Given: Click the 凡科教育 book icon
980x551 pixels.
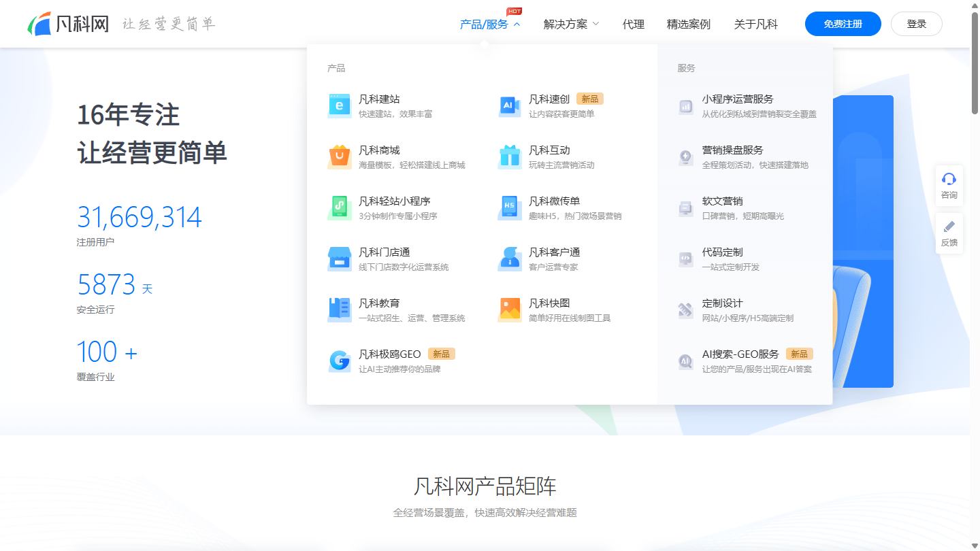Looking at the screenshot, I should (x=340, y=310).
